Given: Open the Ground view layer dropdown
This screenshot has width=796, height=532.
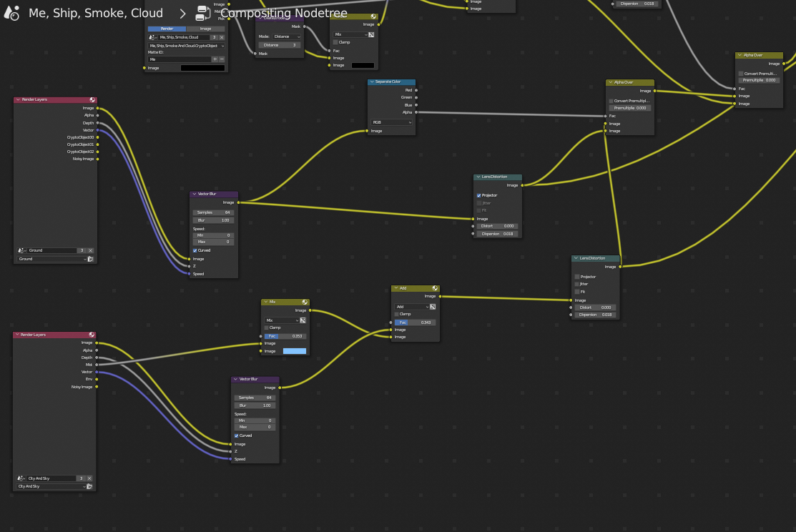Looking at the screenshot, I should click(51, 259).
